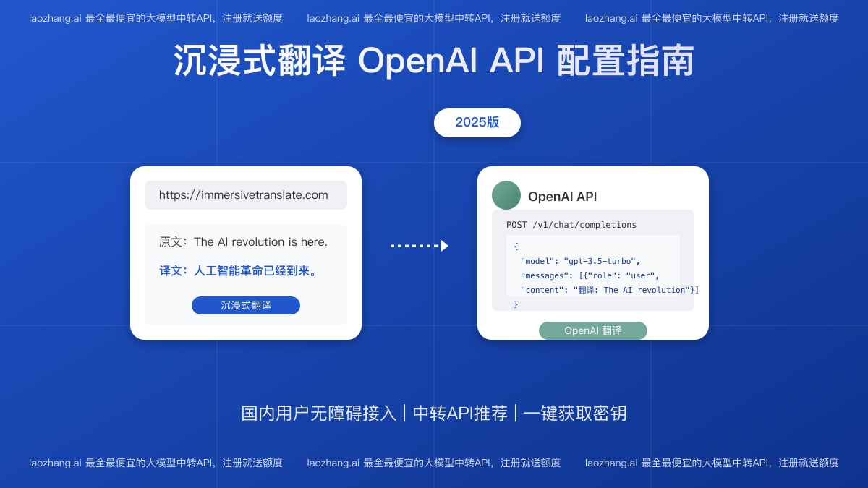The width and height of the screenshot is (868, 488).
Task: Click the title 沉浸式翻译 OpenAI API 配置指南
Action: 434,61
